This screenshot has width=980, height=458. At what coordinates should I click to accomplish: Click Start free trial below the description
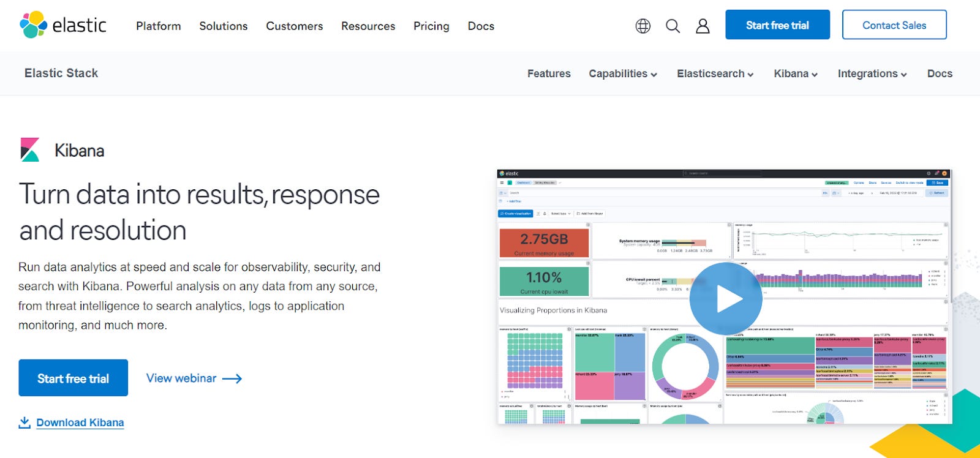coord(73,378)
